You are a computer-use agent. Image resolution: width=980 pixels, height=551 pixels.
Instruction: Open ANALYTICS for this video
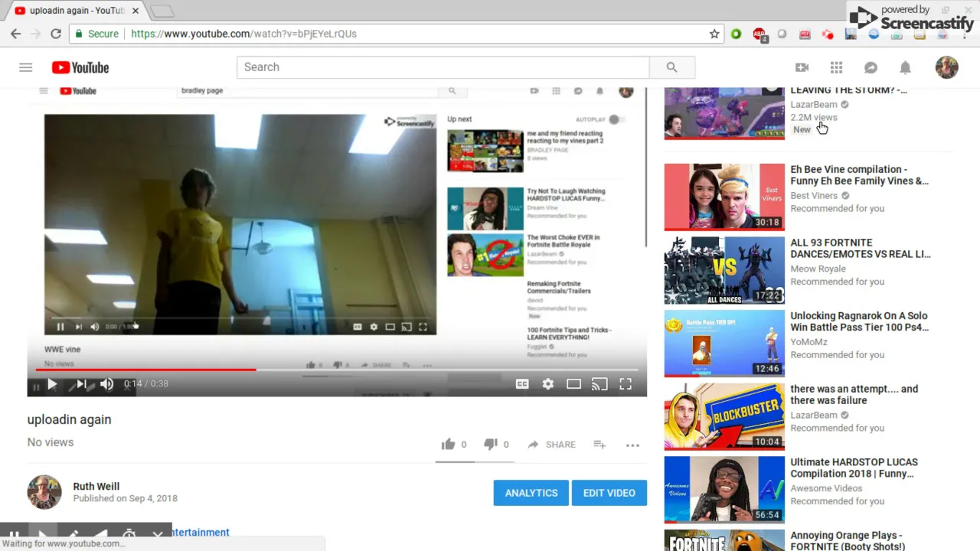click(x=531, y=493)
